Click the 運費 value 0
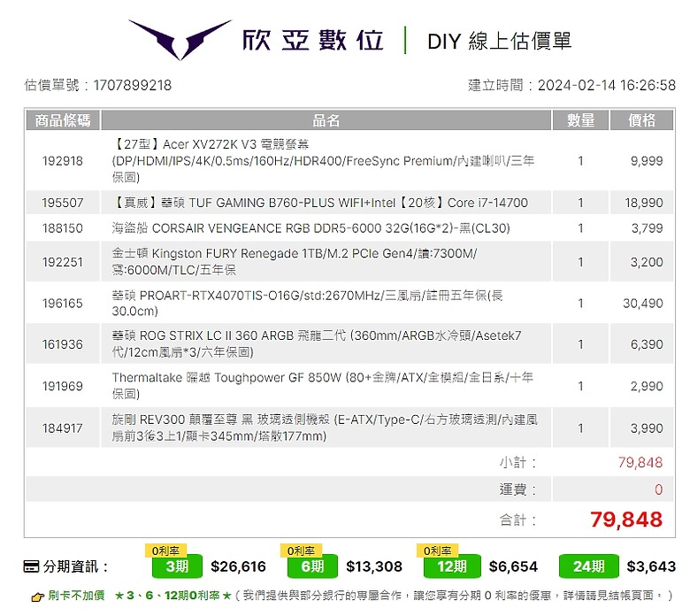 click(658, 489)
